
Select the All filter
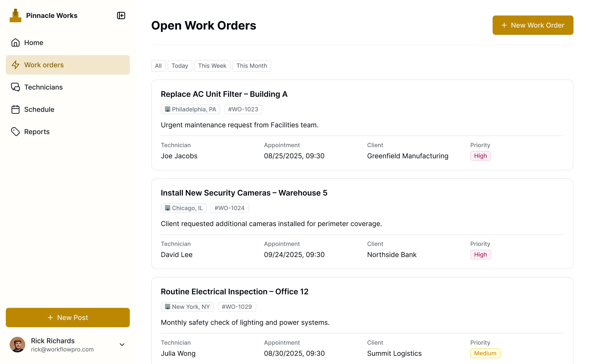(158, 66)
